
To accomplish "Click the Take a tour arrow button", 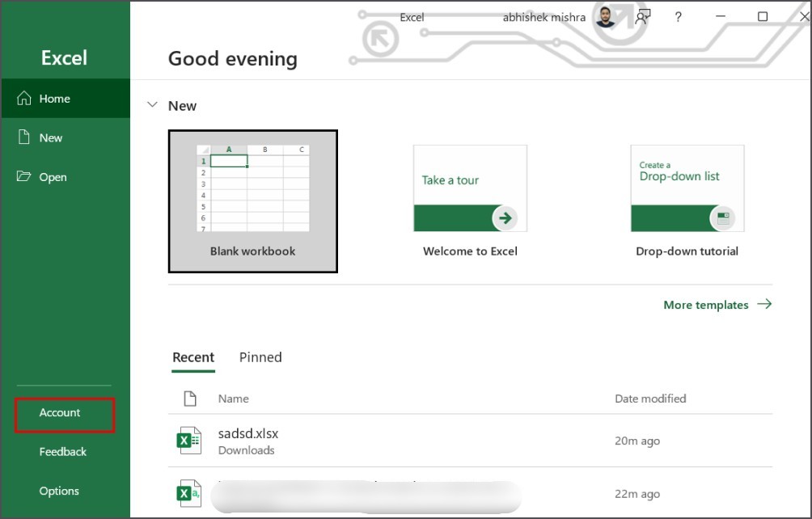I will tap(505, 217).
